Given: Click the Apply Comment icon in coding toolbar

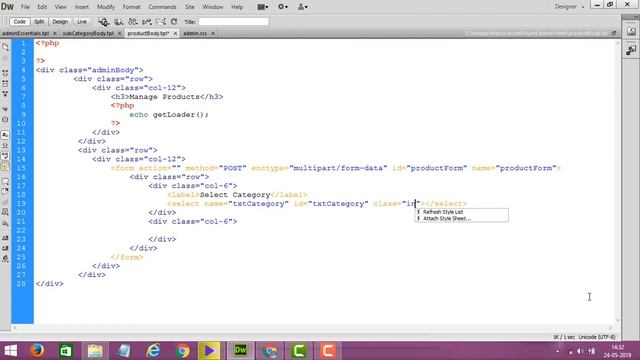Looking at the screenshot, I should (5, 182).
